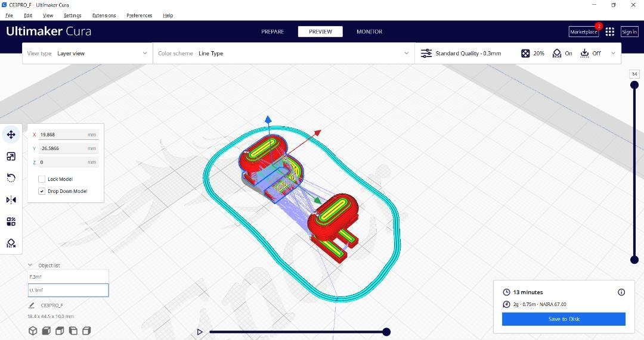Open the Settings menu
Viewport: 644px width, 340px height.
pyautogui.click(x=72, y=15)
